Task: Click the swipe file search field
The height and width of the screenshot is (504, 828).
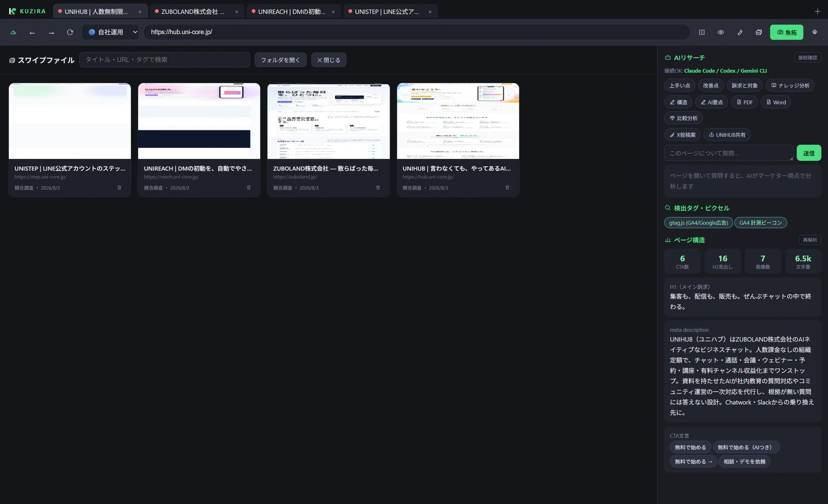Action: [165, 60]
